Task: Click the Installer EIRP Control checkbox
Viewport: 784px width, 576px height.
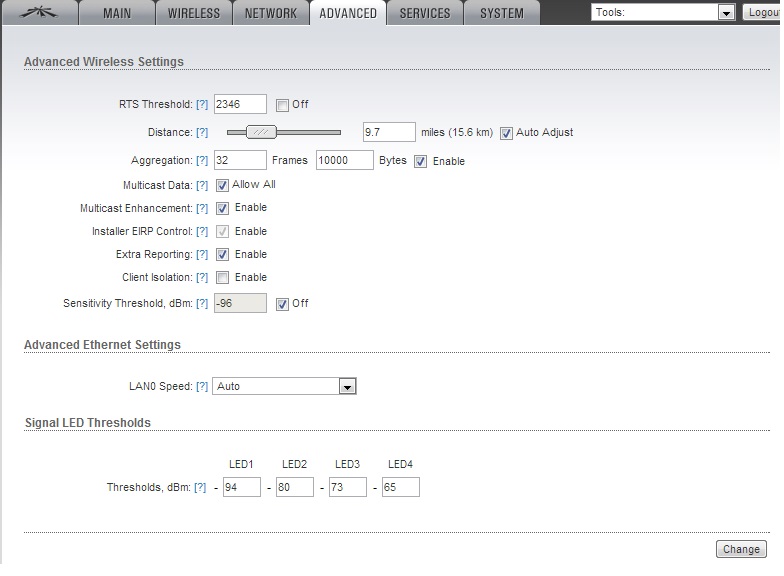Action: 222,231
